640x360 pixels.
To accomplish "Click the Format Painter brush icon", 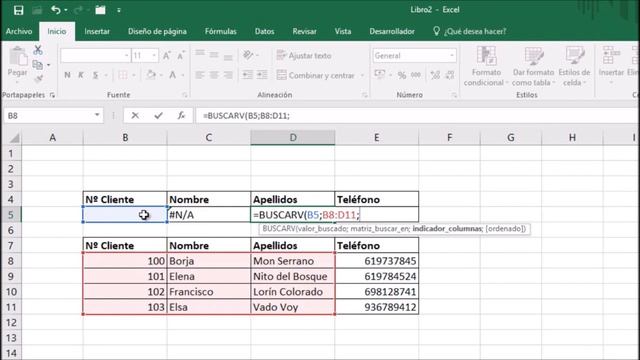I will pos(38,79).
